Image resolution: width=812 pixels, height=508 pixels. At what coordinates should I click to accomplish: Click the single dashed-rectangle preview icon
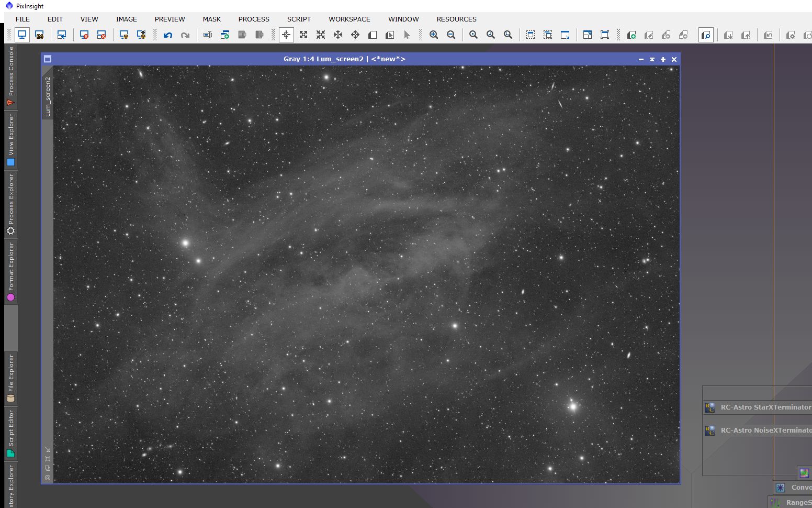pyautogui.click(x=531, y=35)
